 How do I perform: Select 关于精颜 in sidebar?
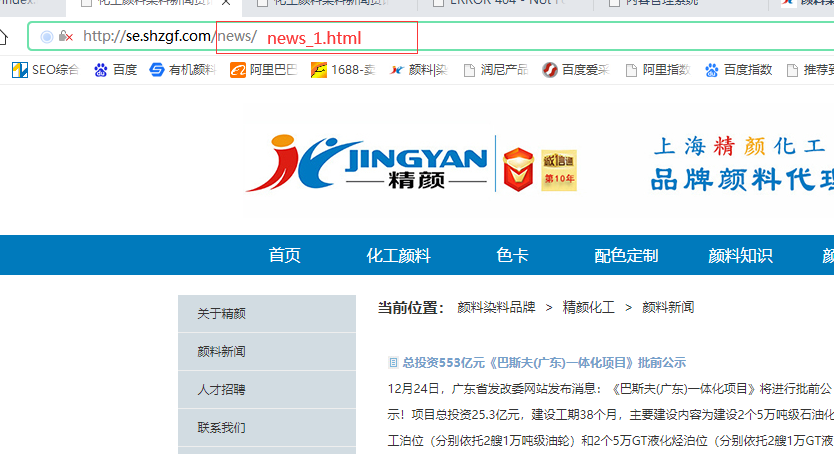(x=267, y=314)
